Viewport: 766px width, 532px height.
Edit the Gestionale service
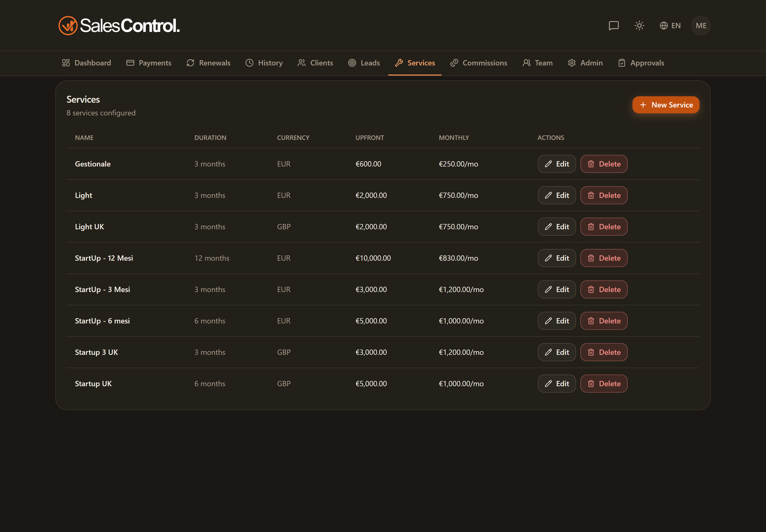click(557, 164)
